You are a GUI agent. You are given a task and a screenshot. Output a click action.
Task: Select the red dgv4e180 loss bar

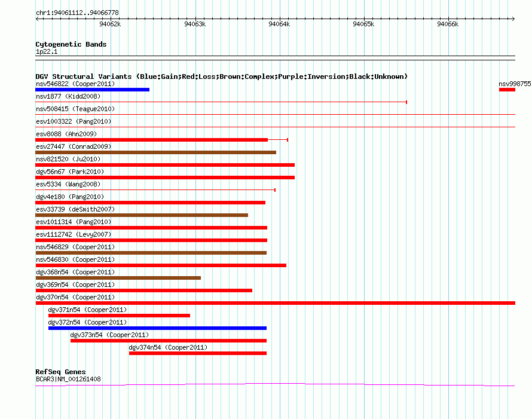[150, 203]
